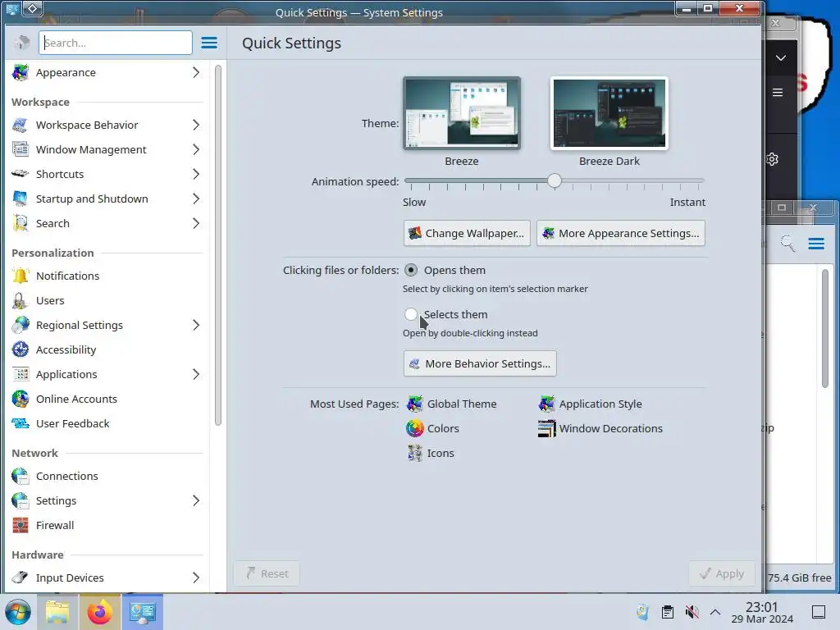840x630 pixels.
Task: Expand the Shortcuts chevron arrow
Action: (196, 174)
